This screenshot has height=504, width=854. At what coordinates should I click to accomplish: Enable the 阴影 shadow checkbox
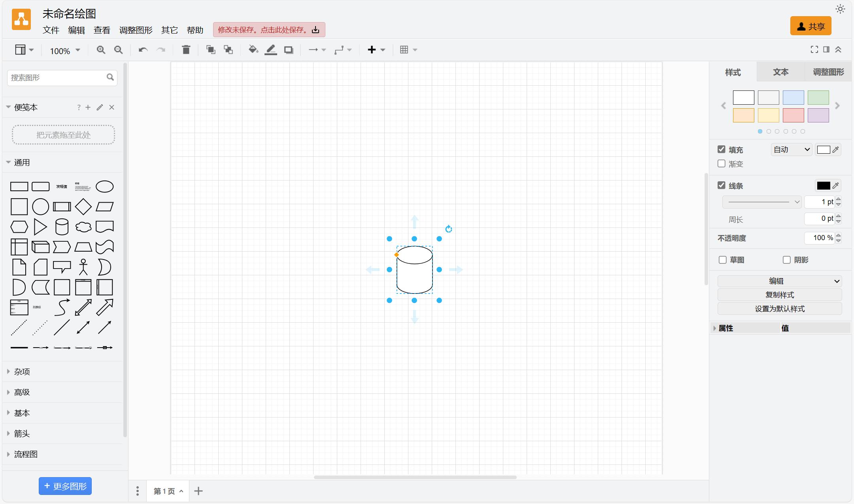[787, 260]
